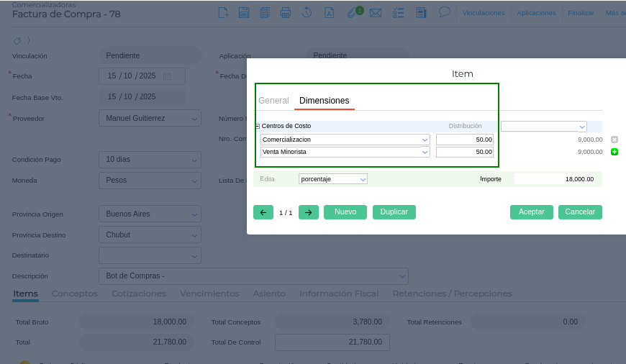Select the Dimensiones tab

pos(324,101)
